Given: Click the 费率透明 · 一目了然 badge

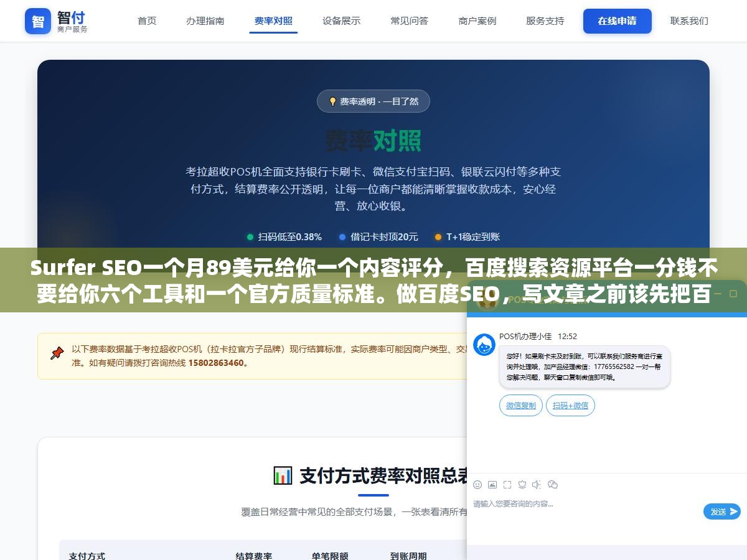Looking at the screenshot, I should pos(374,101).
